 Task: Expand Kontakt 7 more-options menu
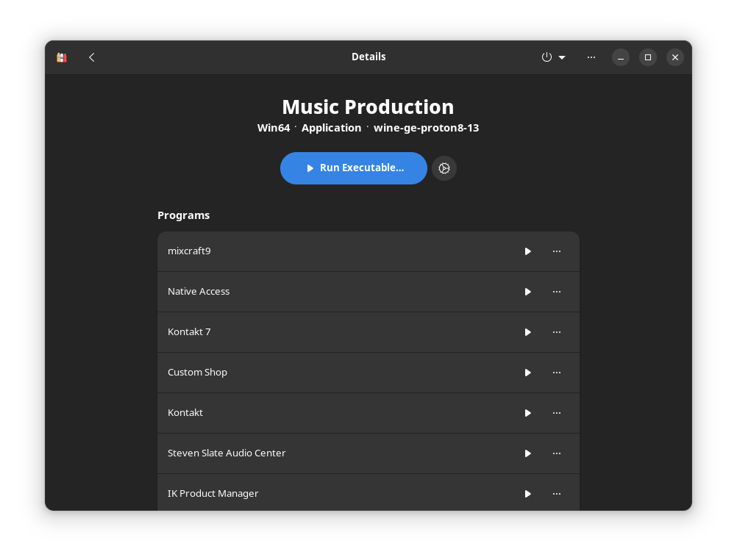click(557, 332)
